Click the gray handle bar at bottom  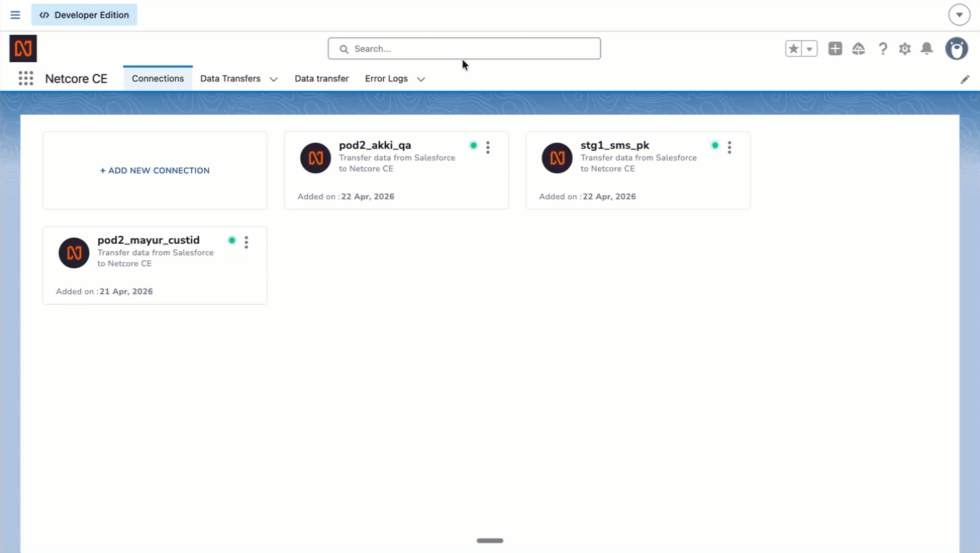pyautogui.click(x=490, y=541)
